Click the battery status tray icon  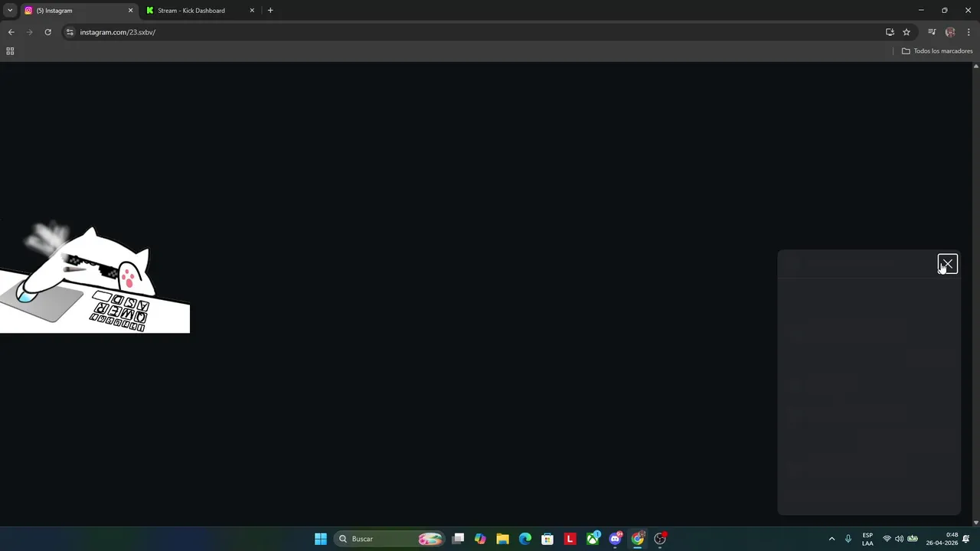tap(913, 539)
